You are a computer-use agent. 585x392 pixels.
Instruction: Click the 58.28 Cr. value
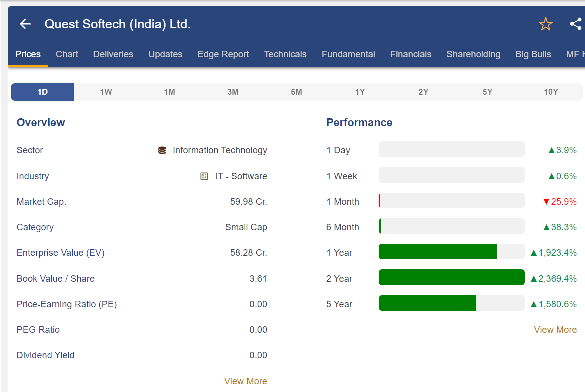(x=249, y=253)
